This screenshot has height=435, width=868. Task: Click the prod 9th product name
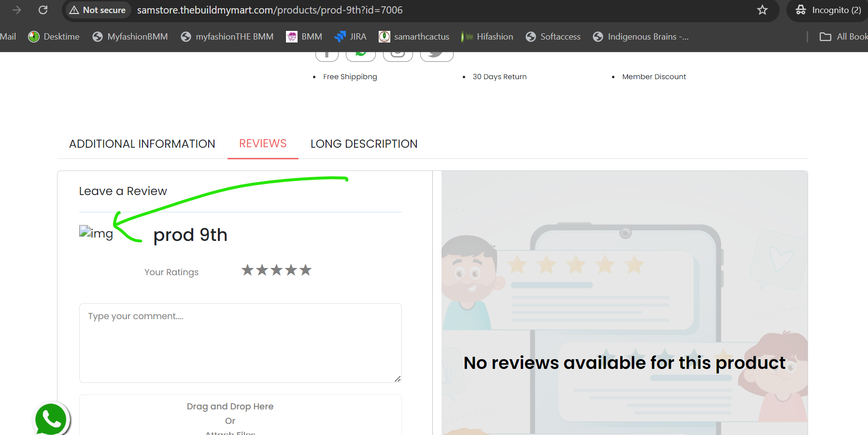point(190,235)
